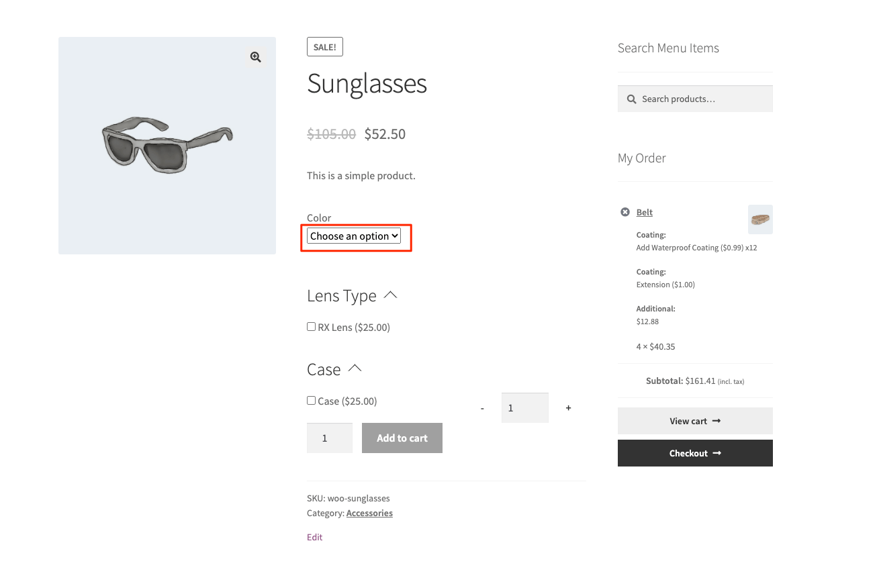Image resolution: width=877 pixels, height=588 pixels.
Task: Open the Belt product link in My Order
Action: [645, 212]
